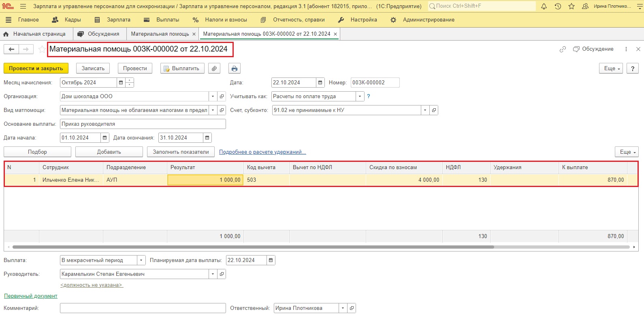Open calendar for Месяц начисления
644x318 pixels.
pos(121,83)
